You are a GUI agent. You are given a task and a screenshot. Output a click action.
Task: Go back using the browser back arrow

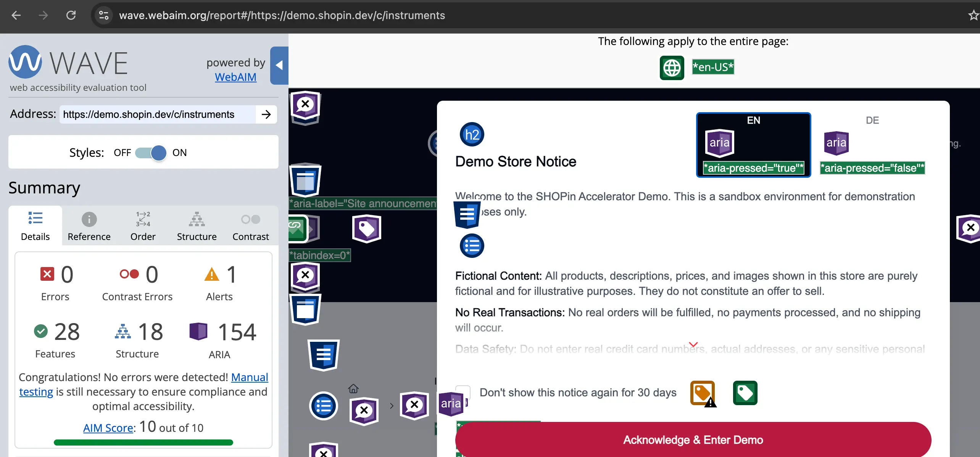click(x=16, y=15)
